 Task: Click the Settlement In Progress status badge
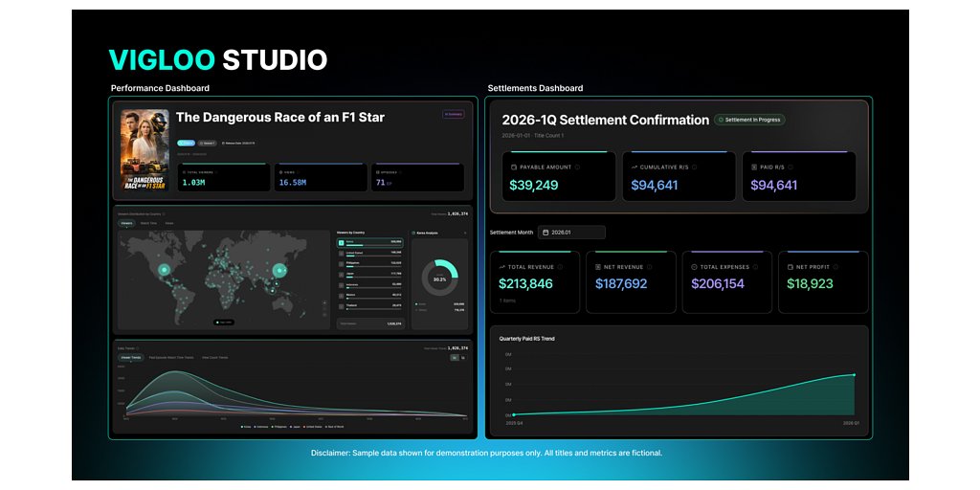click(750, 120)
